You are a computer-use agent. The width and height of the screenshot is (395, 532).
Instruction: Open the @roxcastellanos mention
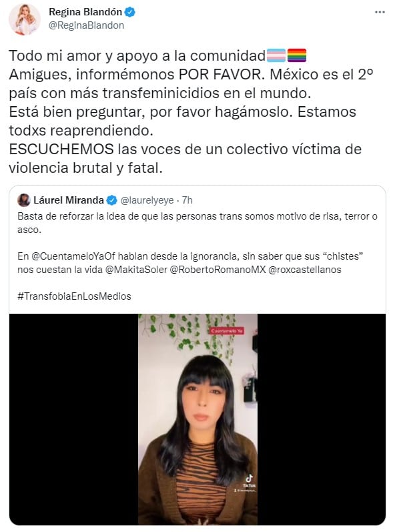click(304, 270)
